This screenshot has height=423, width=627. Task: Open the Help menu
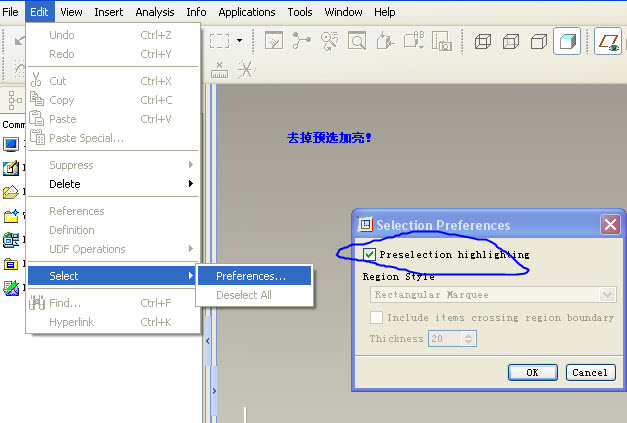(x=385, y=12)
